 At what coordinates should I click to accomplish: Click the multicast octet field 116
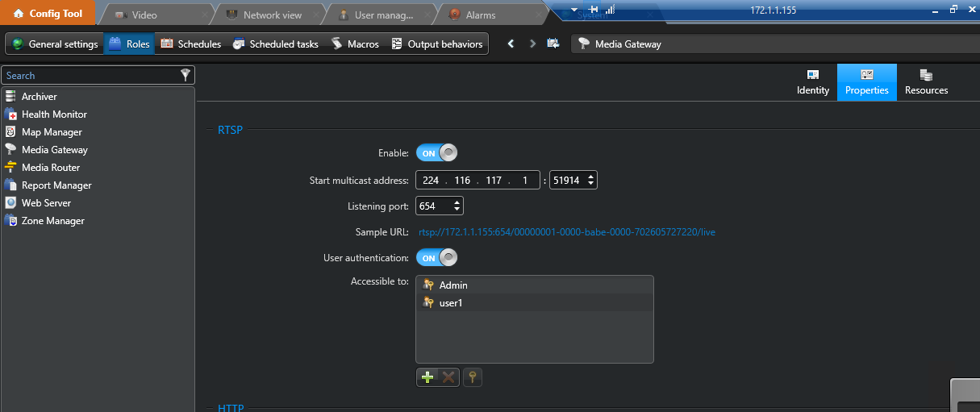pyautogui.click(x=462, y=181)
